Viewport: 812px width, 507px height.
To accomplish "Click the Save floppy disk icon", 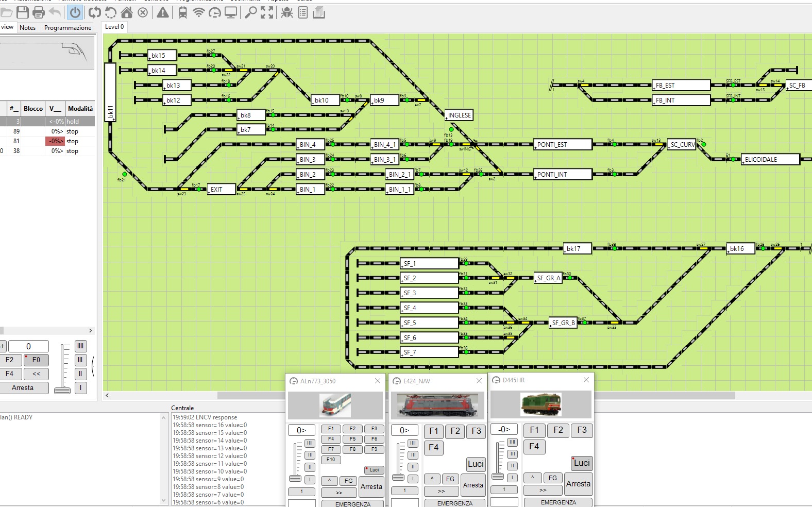I will click(x=22, y=12).
